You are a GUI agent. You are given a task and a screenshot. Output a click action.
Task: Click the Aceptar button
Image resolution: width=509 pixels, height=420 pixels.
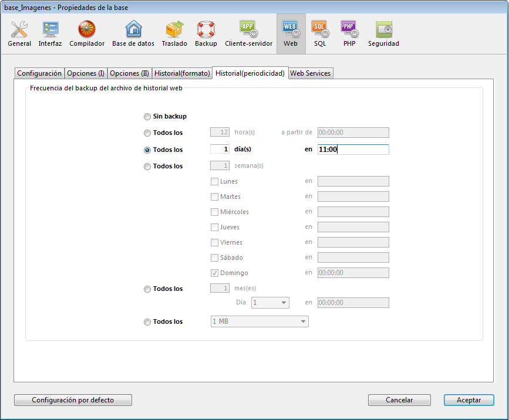468,400
